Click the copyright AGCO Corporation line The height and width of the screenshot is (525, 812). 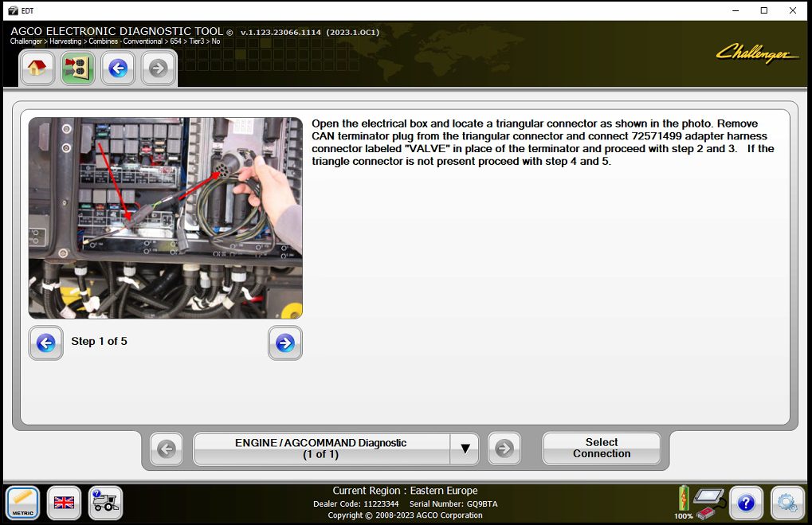(405, 515)
